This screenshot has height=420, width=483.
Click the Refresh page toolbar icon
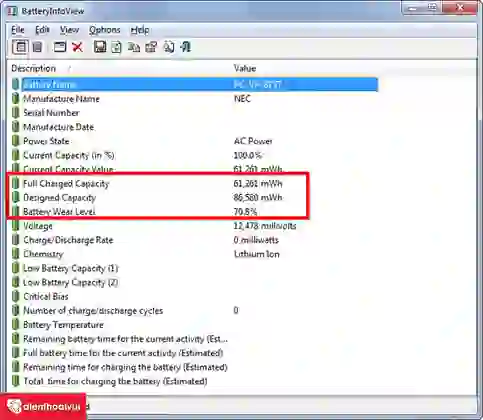click(x=116, y=47)
